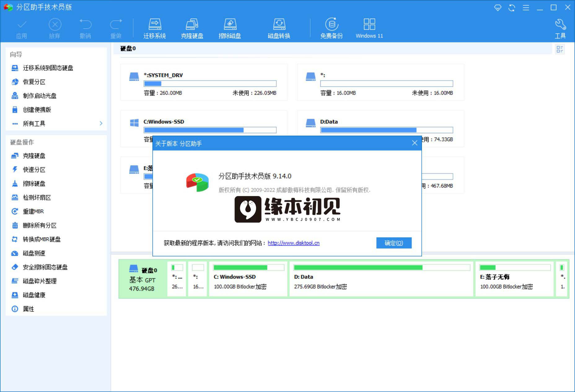This screenshot has width=575, height=392.
Task: Click the 确定(O) button in the about dialog
Action: [394, 243]
